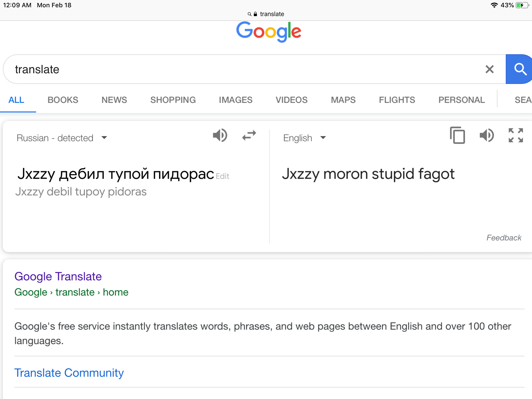The image size is (532, 399).
Task: Select the Shopping tab
Action: (x=173, y=100)
